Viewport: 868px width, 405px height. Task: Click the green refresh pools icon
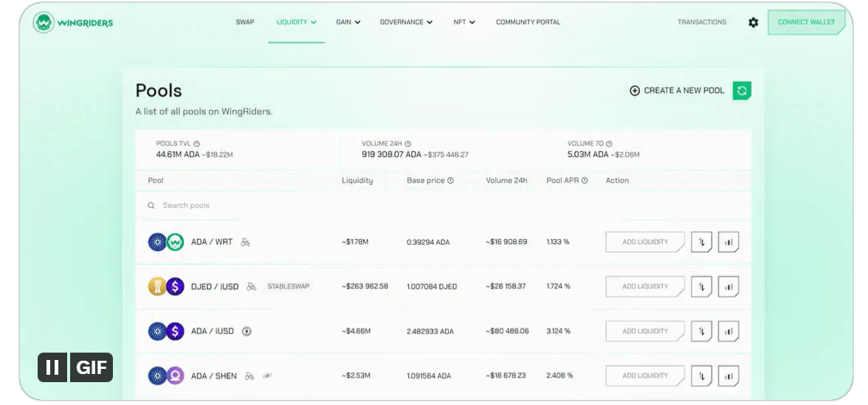click(x=742, y=91)
